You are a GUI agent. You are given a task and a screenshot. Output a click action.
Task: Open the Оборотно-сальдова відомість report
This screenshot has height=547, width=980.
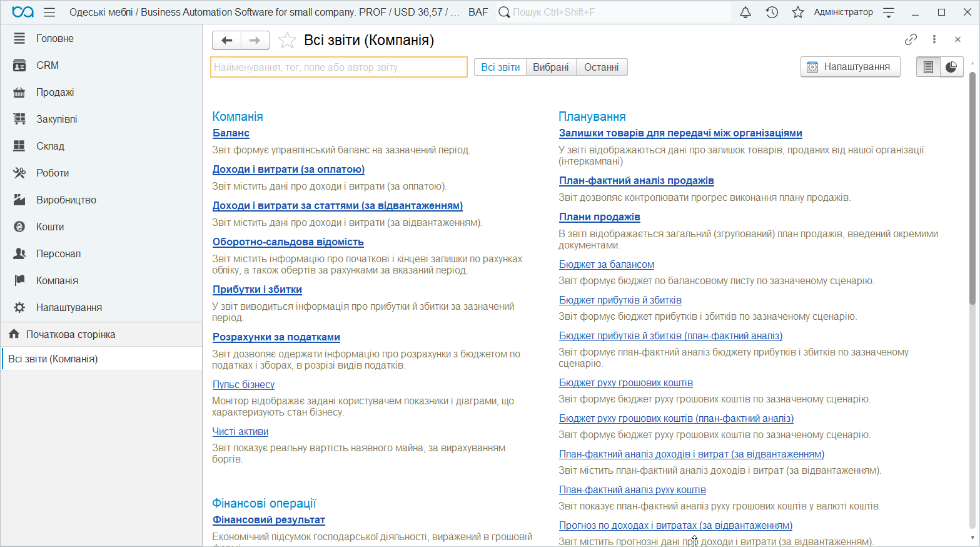point(288,242)
